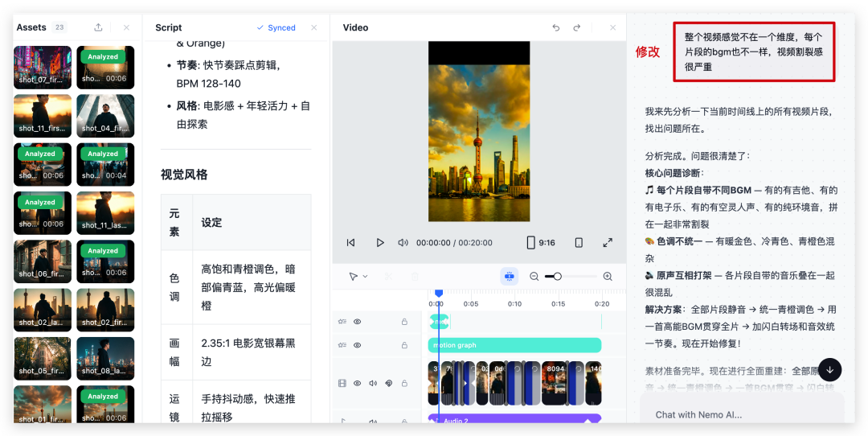Image resolution: width=868 pixels, height=436 pixels.
Task: Open the shot_02_la asset thumbnail
Action: [x=43, y=311]
